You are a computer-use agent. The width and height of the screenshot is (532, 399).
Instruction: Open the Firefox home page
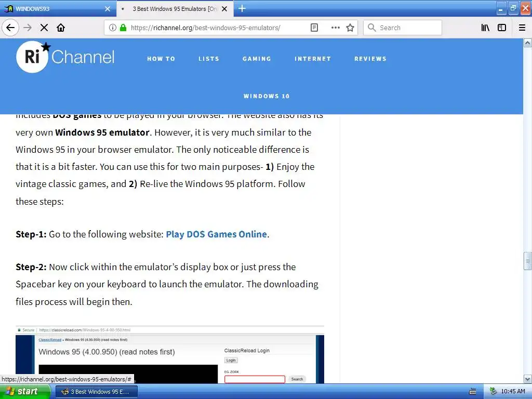(61, 28)
